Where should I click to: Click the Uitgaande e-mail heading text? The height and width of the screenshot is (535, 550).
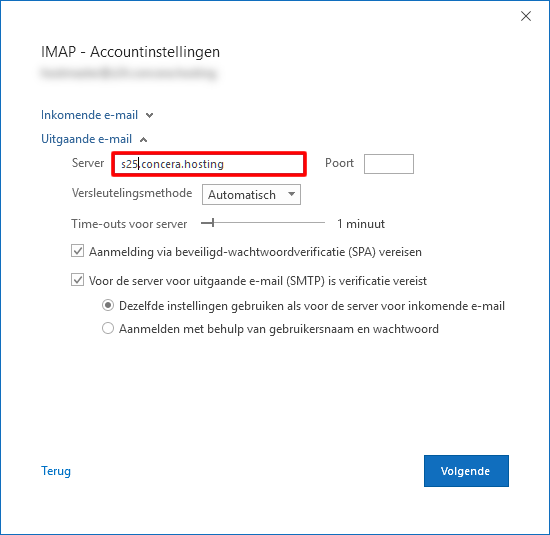pos(86,139)
